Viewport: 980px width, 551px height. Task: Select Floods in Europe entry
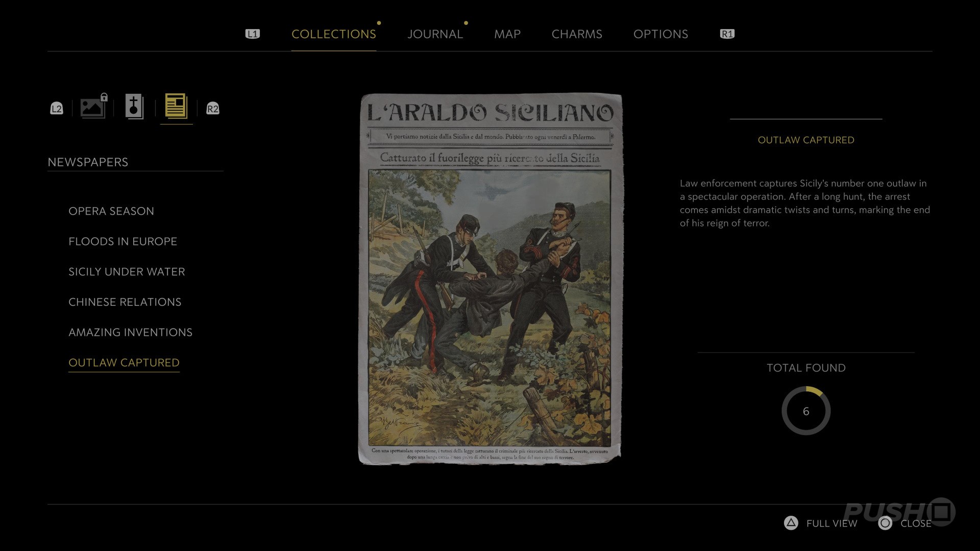122,241
